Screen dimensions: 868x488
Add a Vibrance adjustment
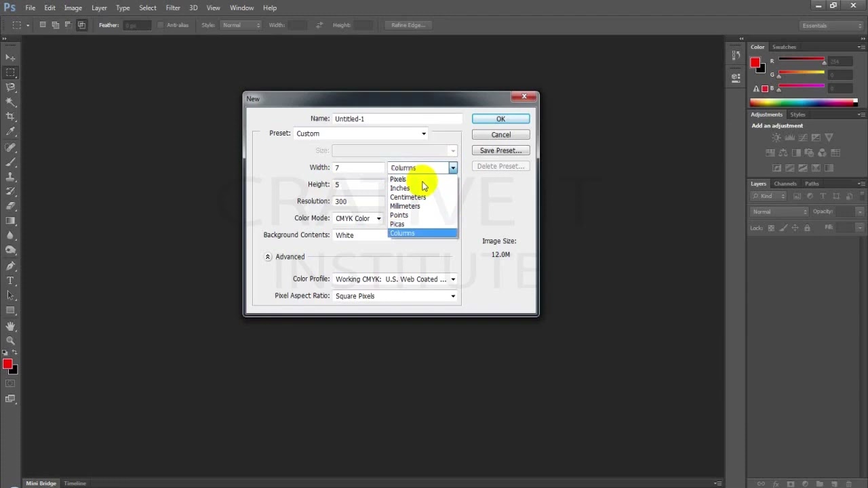[829, 138]
